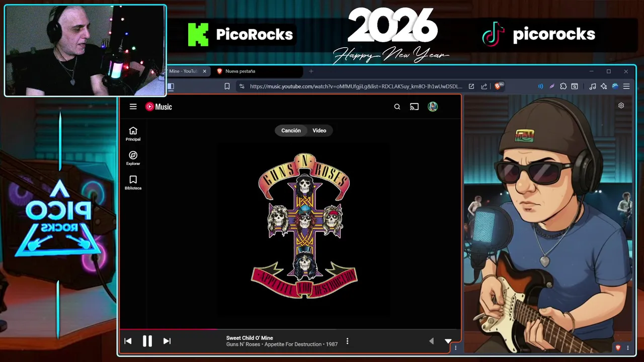The height and width of the screenshot is (362, 644).
Task: Open three-dot menu at player bar corner
Action: [456, 347]
